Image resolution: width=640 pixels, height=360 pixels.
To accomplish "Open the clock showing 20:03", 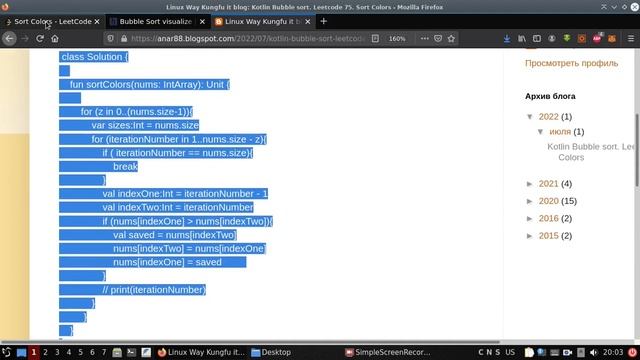I will pyautogui.click(x=613, y=352).
